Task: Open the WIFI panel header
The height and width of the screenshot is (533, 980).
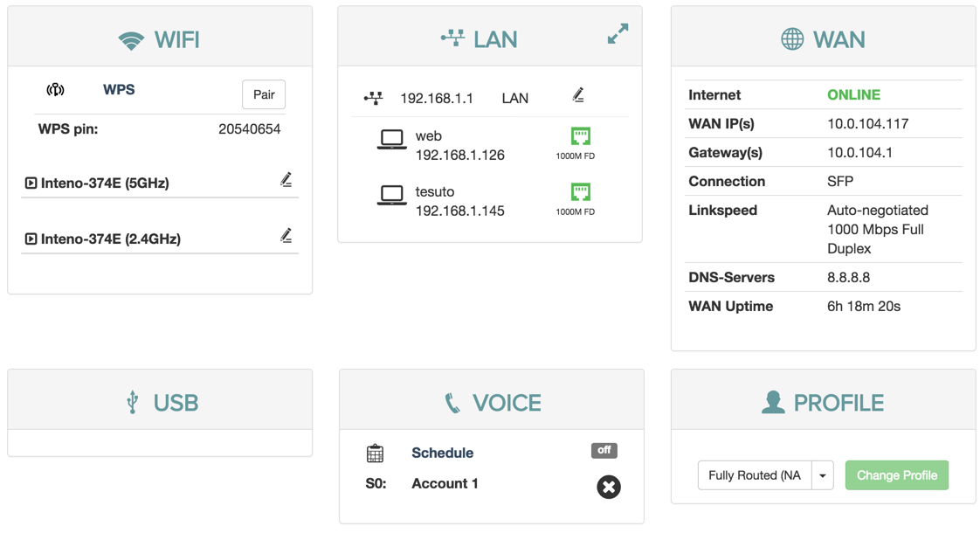Action: tap(160, 39)
